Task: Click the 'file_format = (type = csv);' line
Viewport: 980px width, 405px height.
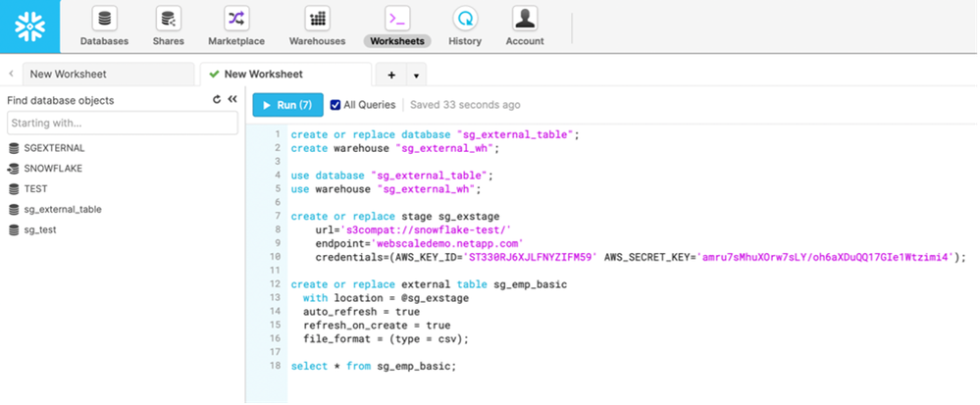Action: click(x=386, y=338)
